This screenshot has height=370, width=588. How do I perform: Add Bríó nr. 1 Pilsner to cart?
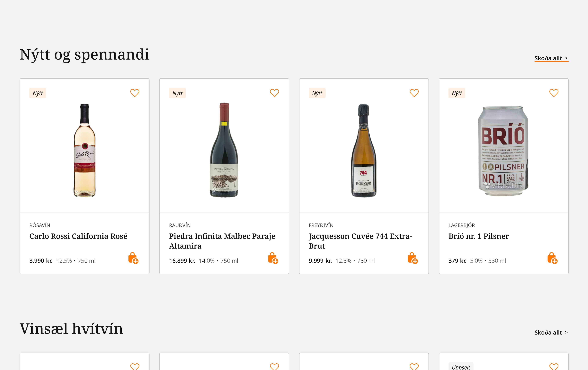[x=552, y=258]
